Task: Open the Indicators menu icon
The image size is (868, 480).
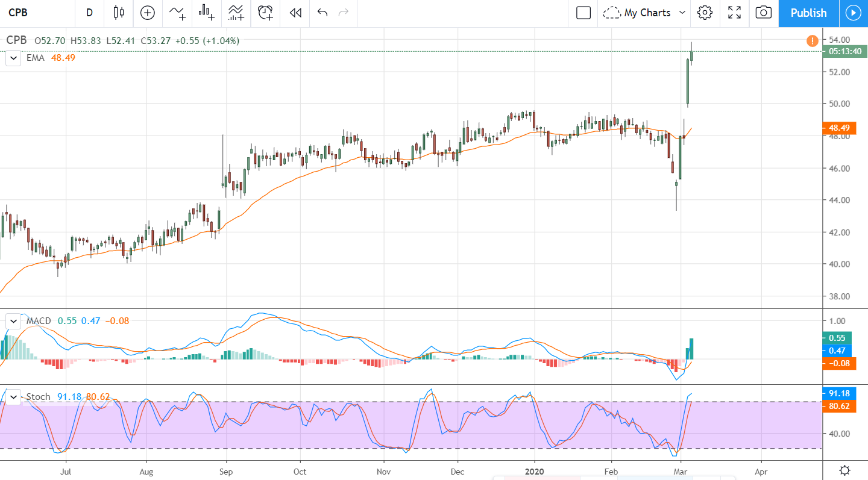Action: point(177,13)
